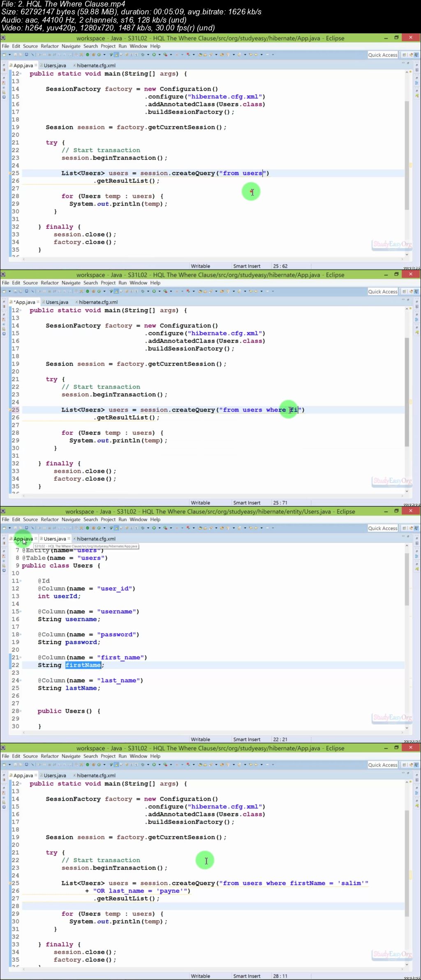Click the New file icon in the 25 : 62 frame toolbar
Image resolution: width=421 pixels, height=980 pixels.
click(x=4, y=54)
